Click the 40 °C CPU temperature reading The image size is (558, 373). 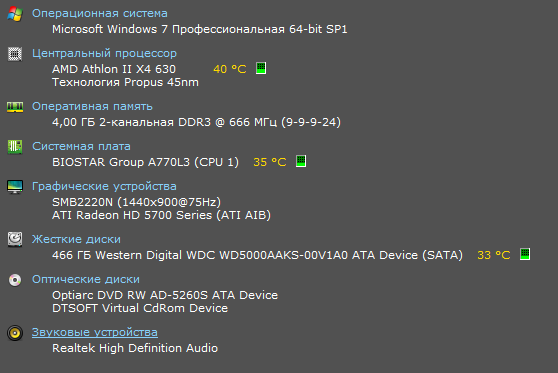tap(230, 69)
